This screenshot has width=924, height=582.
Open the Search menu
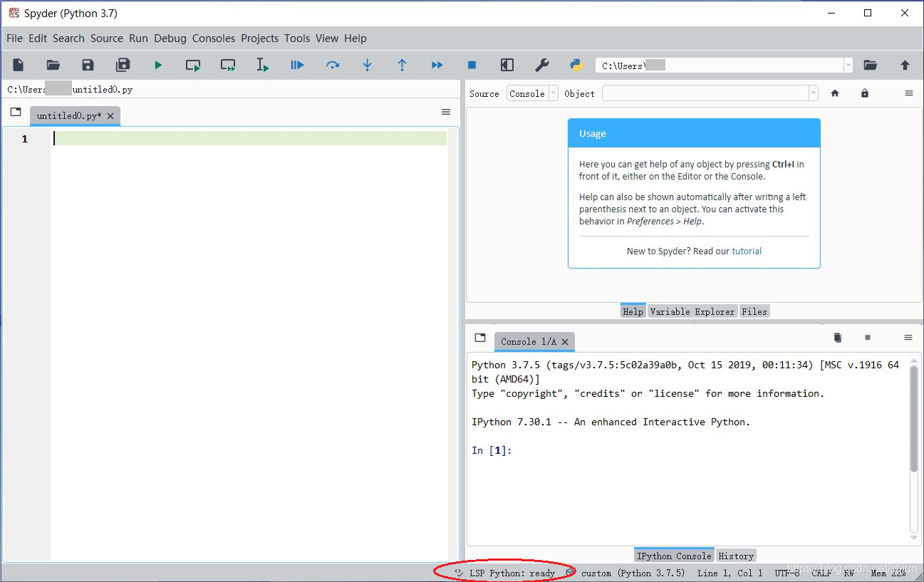(x=68, y=38)
